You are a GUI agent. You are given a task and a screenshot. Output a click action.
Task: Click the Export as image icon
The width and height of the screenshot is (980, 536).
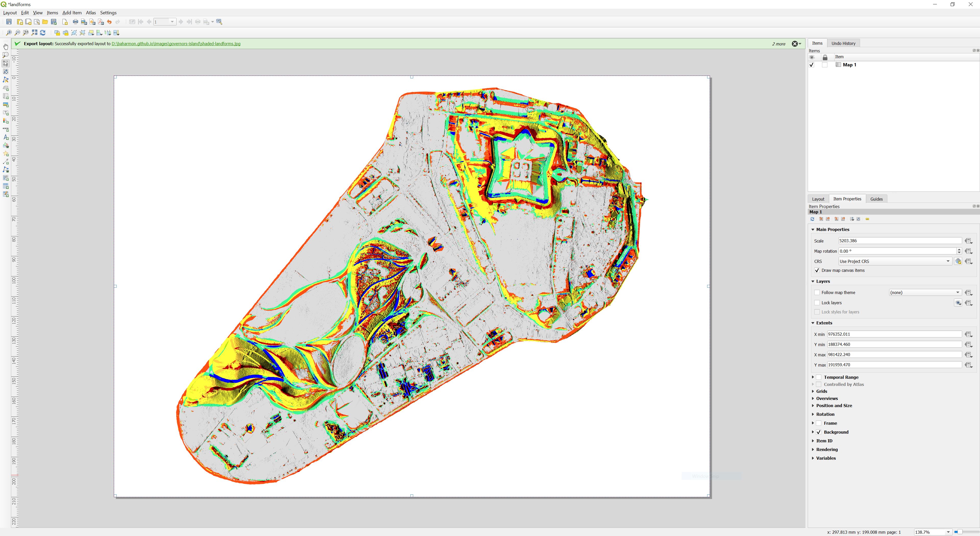tap(84, 22)
